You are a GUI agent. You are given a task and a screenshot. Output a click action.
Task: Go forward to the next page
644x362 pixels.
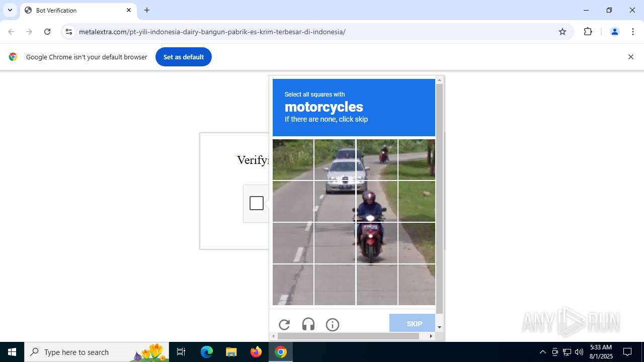click(29, 32)
